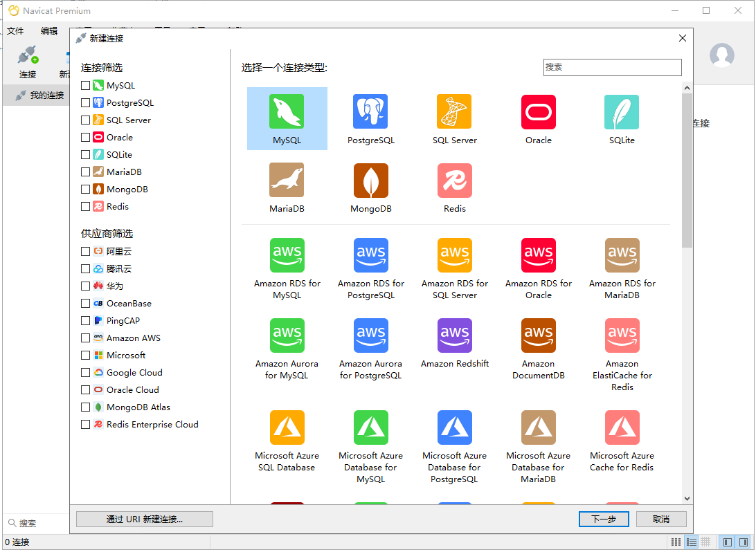Tick the 华为 vendor checkbox
The height and width of the screenshot is (552, 756).
click(85, 286)
